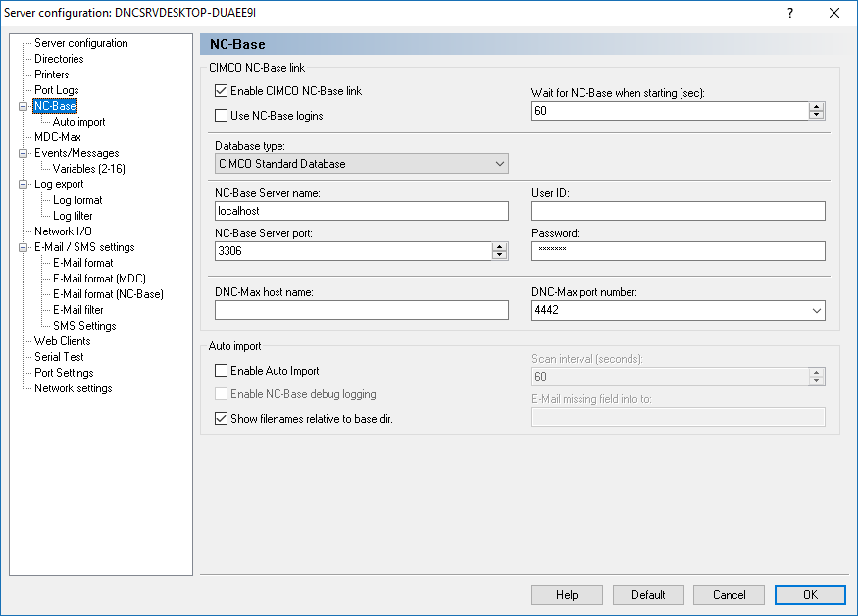This screenshot has height=616, width=858.
Task: Click the User ID input field
Action: [x=678, y=211]
